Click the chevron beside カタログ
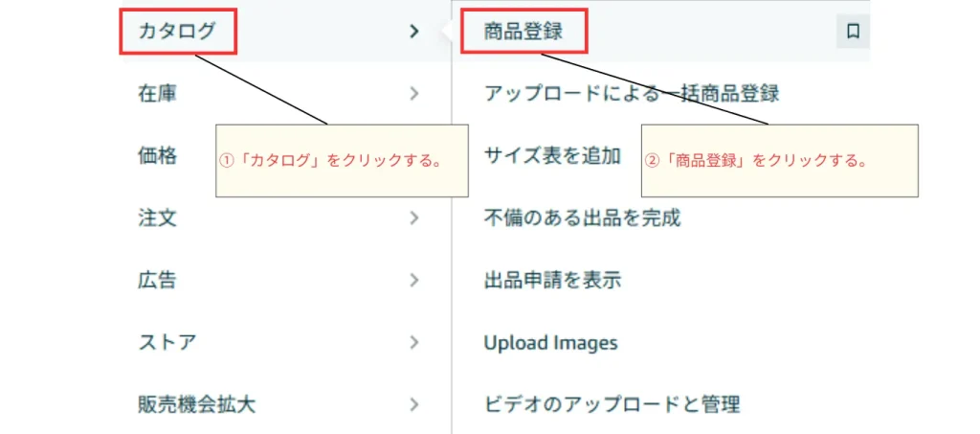The image size is (980, 434). pos(413,32)
